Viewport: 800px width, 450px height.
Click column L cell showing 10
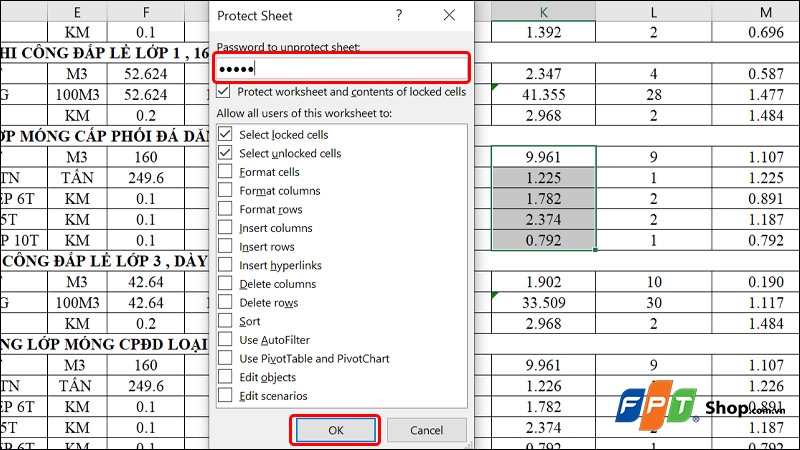(x=654, y=282)
